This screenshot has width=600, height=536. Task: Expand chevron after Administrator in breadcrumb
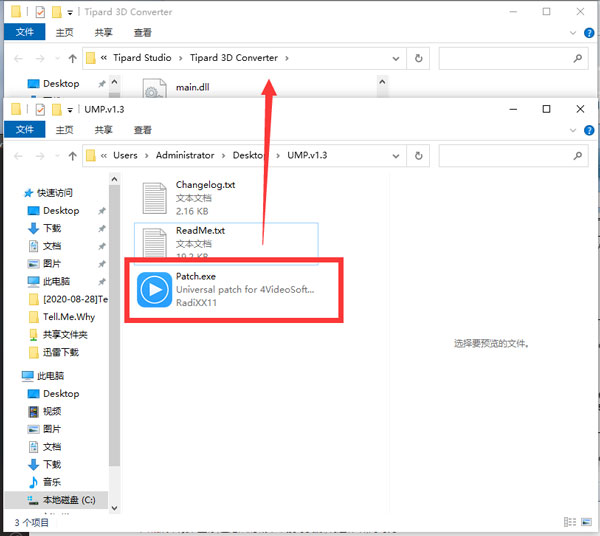[223, 156]
